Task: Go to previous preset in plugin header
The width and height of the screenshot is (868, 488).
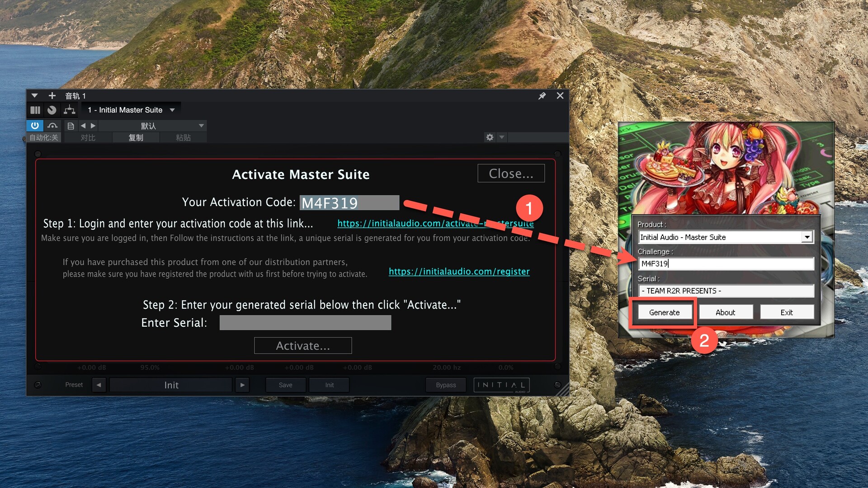Action: (83, 126)
